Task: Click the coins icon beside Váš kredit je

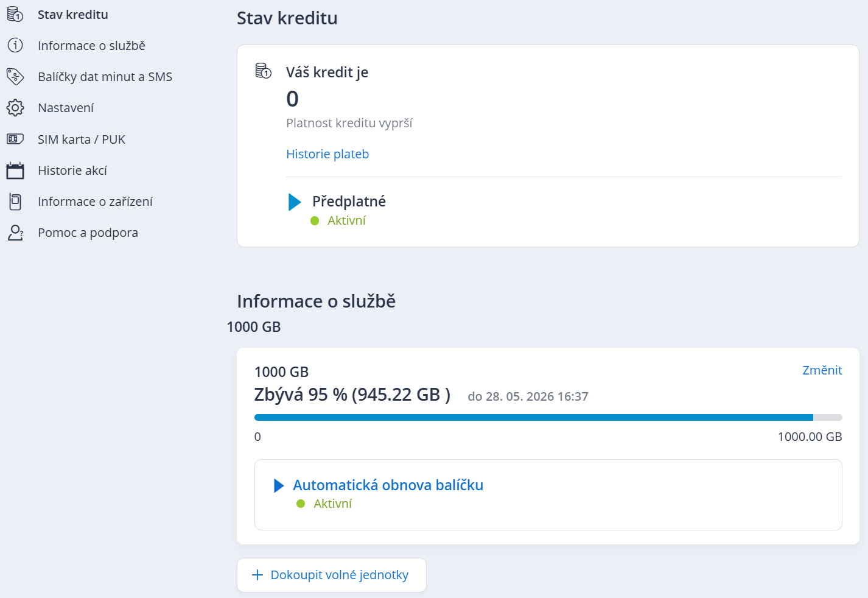Action: coord(263,71)
